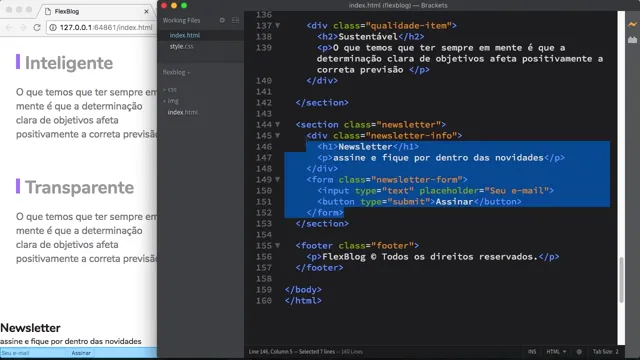Select index.html in Working Files

click(x=185, y=36)
